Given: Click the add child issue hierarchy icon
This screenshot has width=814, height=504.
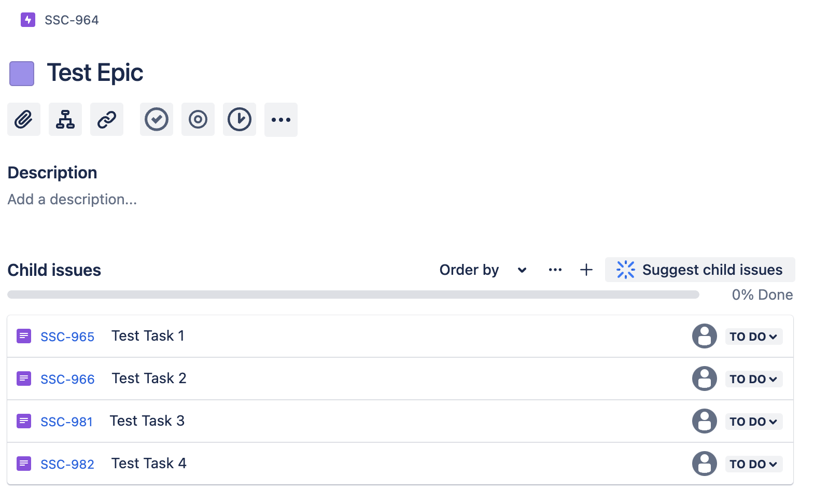Looking at the screenshot, I should coord(65,119).
